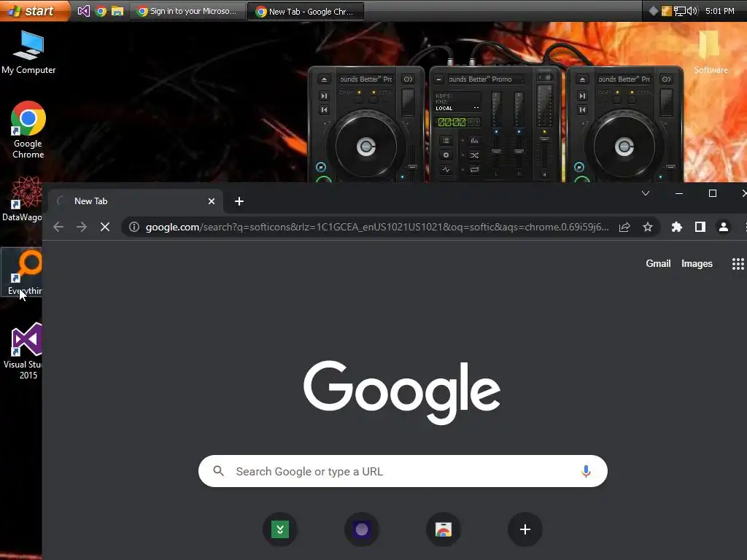747x560 pixels.
Task: Select Google Chrome desktop shortcut
Action: pyautogui.click(x=28, y=130)
